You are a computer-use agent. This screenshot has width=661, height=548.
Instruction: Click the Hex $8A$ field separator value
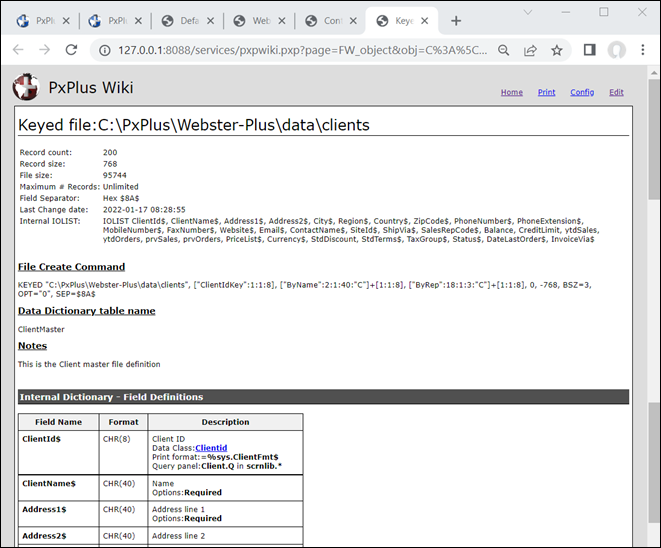coord(121,198)
